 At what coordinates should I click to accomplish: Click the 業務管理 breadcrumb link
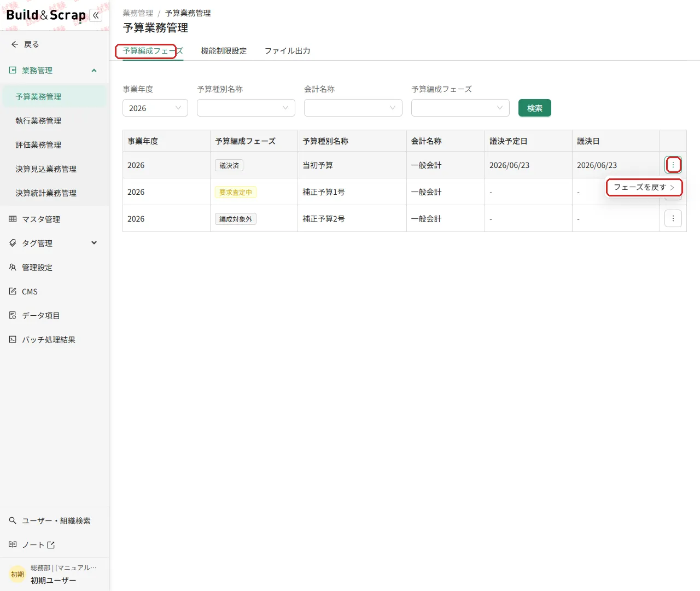(x=138, y=13)
